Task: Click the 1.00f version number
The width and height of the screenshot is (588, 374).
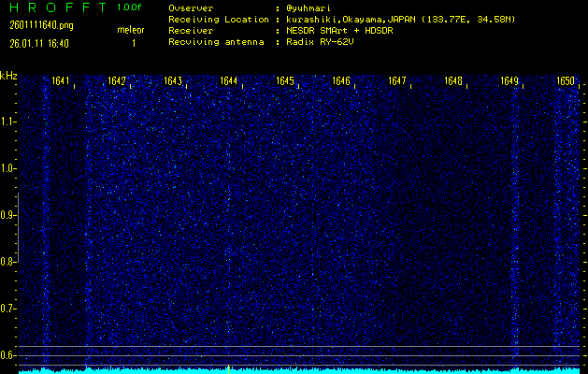Action: [x=131, y=7]
